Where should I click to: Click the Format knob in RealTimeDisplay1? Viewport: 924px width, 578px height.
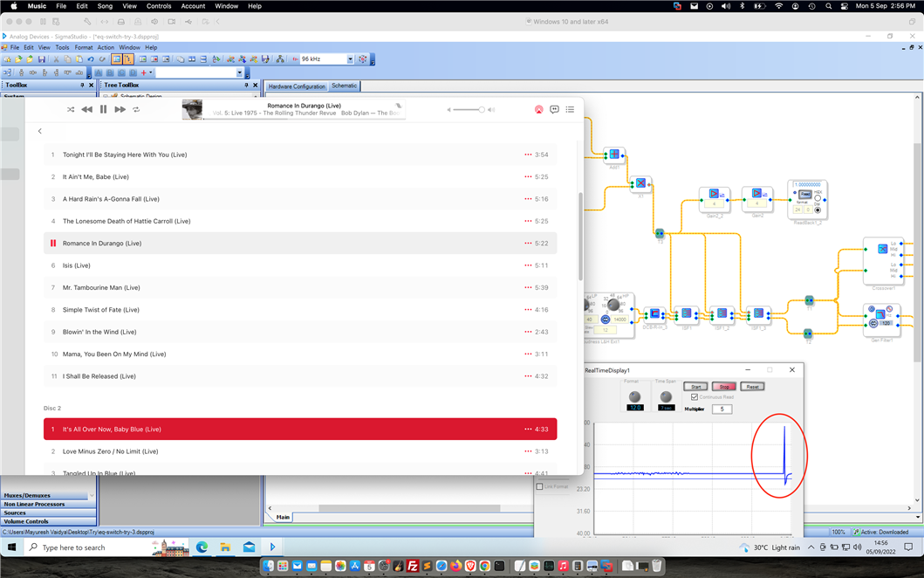click(634, 396)
